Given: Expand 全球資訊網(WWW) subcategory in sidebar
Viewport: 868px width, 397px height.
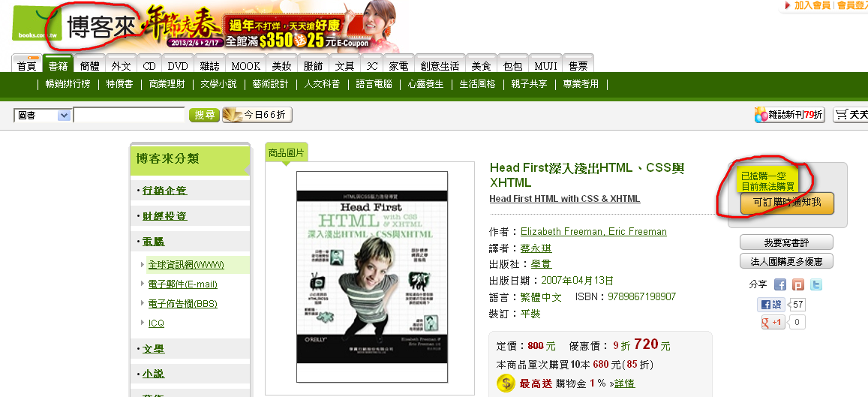Looking at the screenshot, I should point(186,265).
